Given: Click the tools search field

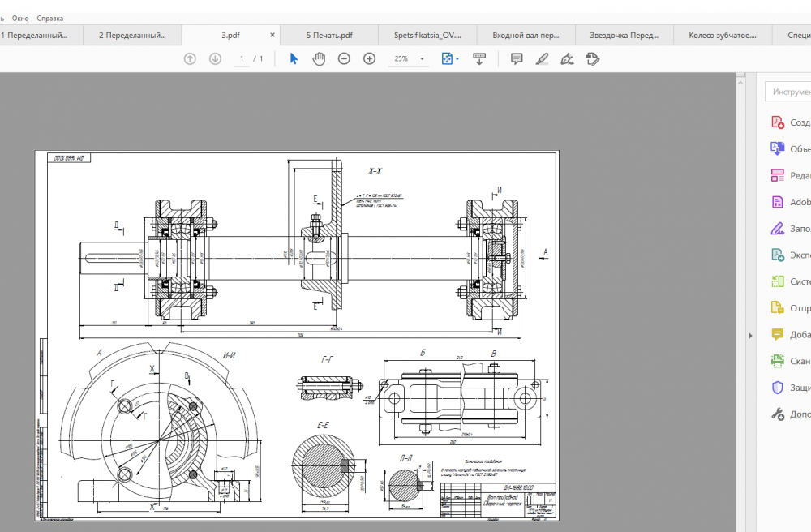Looking at the screenshot, I should tap(789, 92).
